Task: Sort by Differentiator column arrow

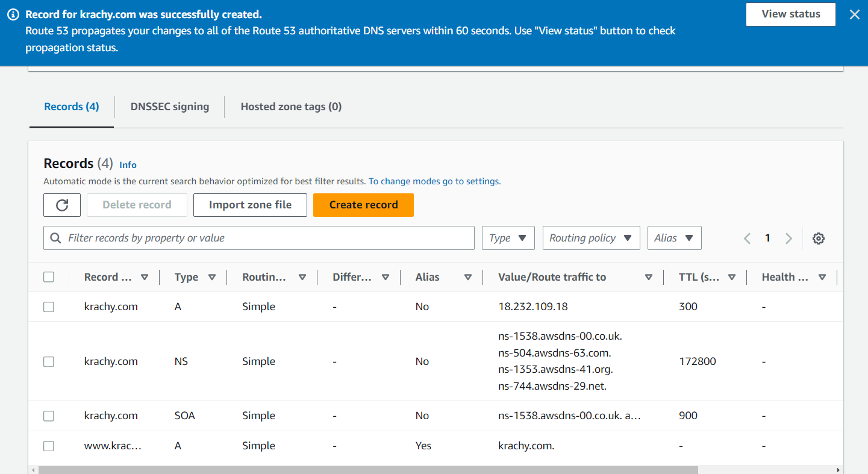Action: tap(386, 278)
